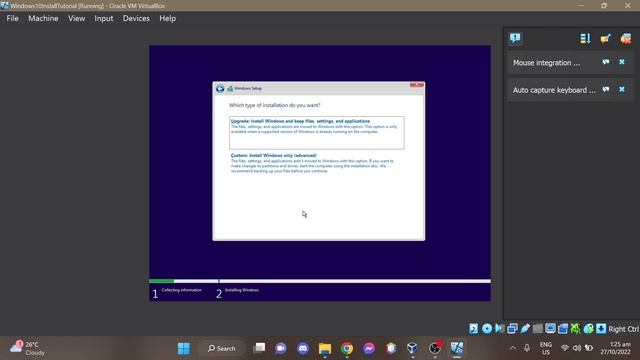This screenshot has height=360, width=640.
Task: Click the USB devices status icon
Action: (x=525, y=329)
